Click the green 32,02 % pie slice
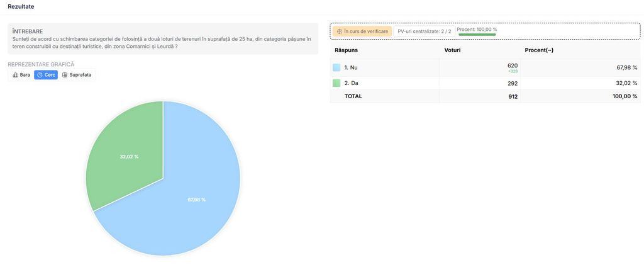The image size is (644, 277). click(x=126, y=151)
